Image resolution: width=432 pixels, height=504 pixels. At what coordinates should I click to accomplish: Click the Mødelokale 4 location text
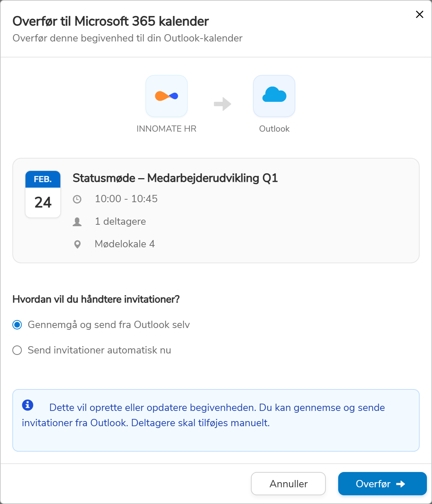pyautogui.click(x=124, y=244)
